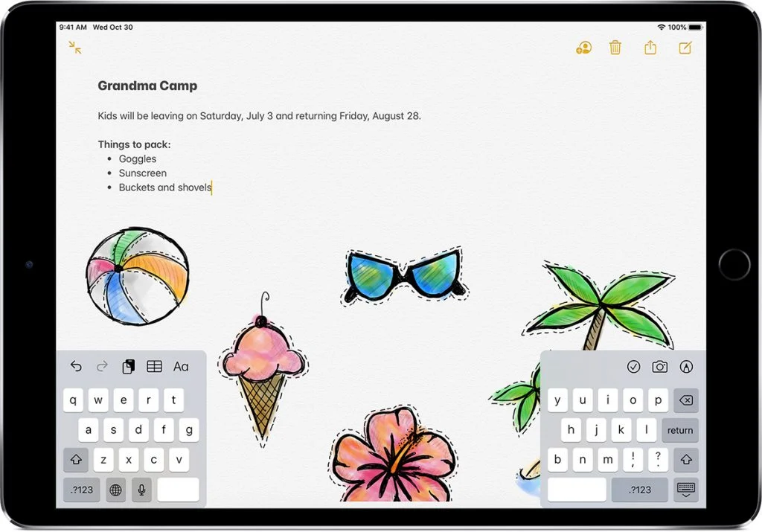Open the camera insert options
The height and width of the screenshot is (532, 762).
point(659,366)
